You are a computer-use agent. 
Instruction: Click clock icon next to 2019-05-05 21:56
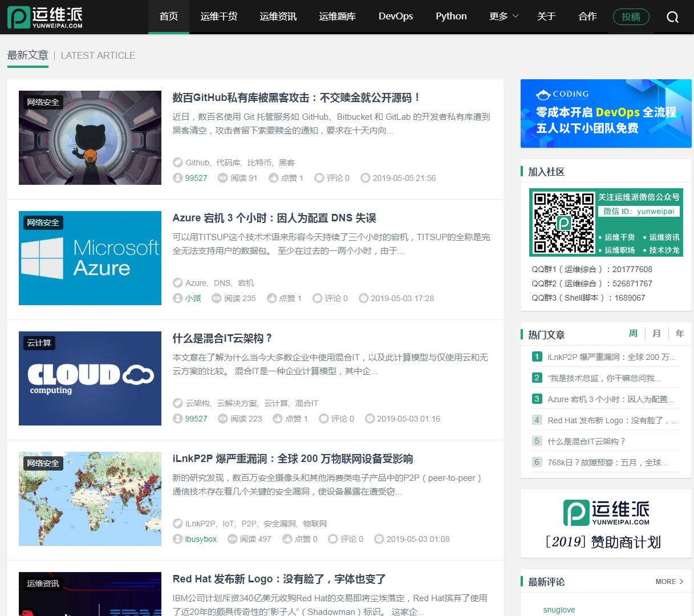pyautogui.click(x=365, y=178)
